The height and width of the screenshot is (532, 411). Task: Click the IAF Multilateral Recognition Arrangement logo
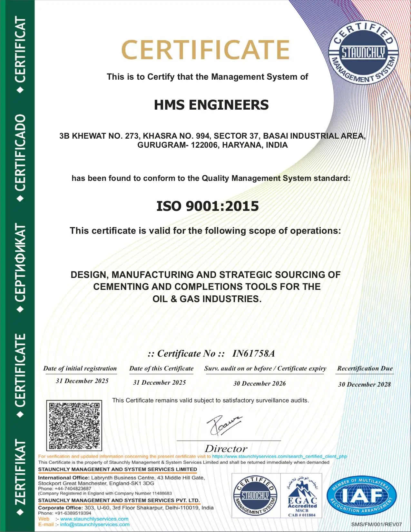tap(361, 496)
